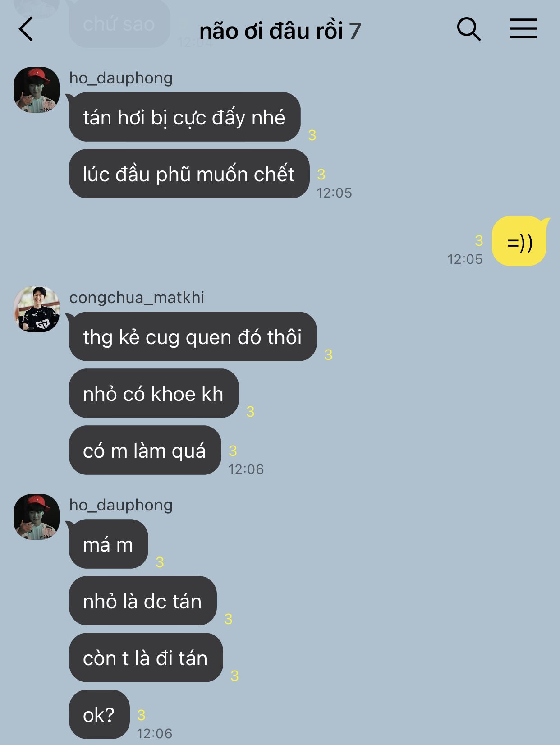Image resolution: width=560 pixels, height=745 pixels.
Task: Open chat title "não ơi đâu rồi"
Action: coord(271,31)
